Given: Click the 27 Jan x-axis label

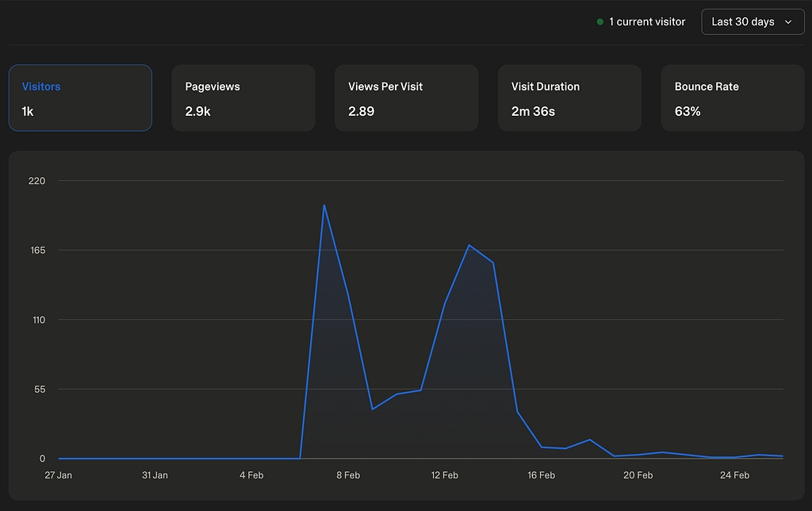Looking at the screenshot, I should point(59,475).
